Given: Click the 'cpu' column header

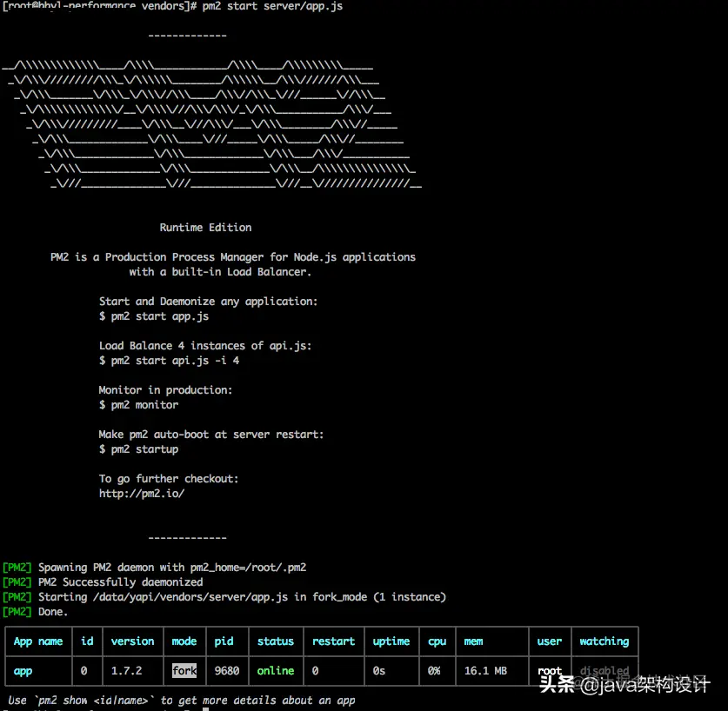Looking at the screenshot, I should coord(437,641).
